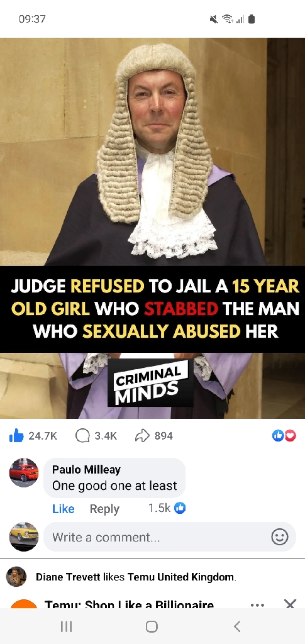Open the Criminal Minds judge post image
305x644 pixels.
point(152,228)
